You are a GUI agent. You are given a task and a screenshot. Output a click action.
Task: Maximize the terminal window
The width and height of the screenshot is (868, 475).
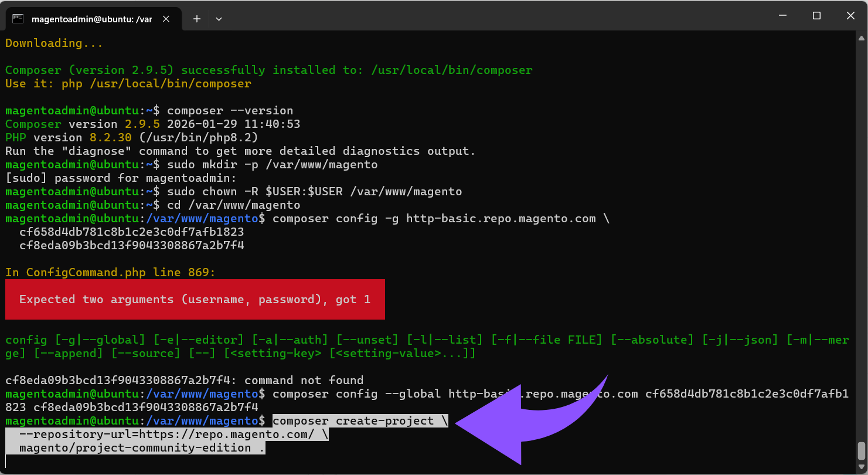(x=816, y=15)
